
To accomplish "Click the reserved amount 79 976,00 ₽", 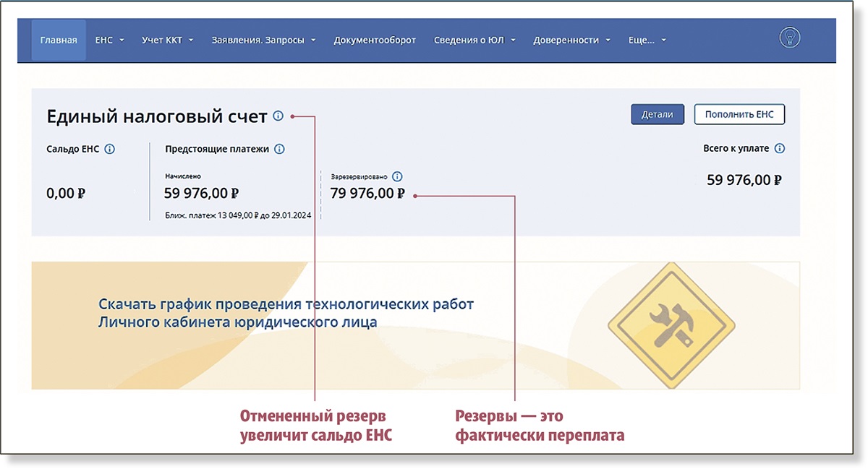I will (367, 194).
